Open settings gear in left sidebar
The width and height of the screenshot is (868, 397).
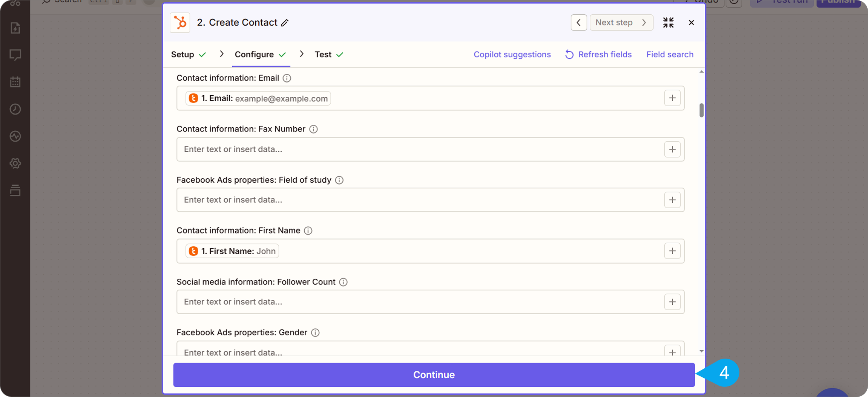[x=15, y=163]
